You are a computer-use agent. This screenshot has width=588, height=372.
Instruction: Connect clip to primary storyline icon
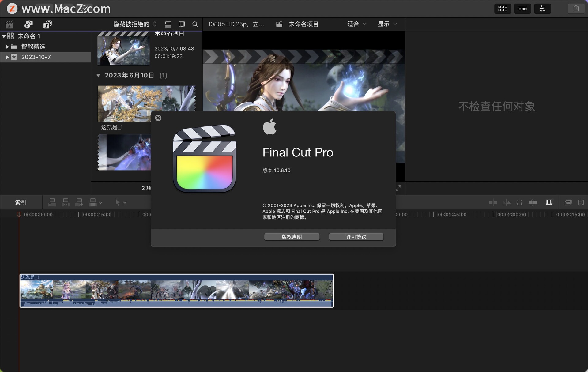[x=52, y=202]
